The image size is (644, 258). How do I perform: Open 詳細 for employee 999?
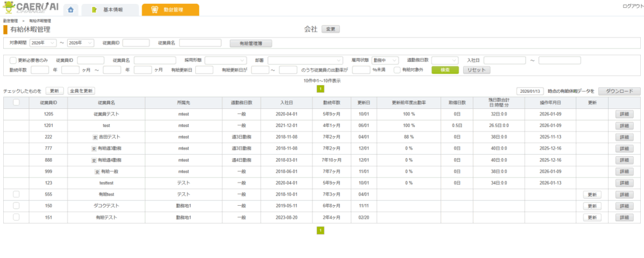(624, 172)
